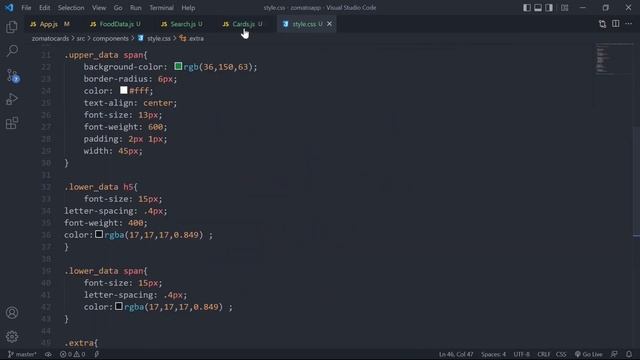
Task: Click the open changes icon in editor toolbar
Action: [x=602, y=24]
